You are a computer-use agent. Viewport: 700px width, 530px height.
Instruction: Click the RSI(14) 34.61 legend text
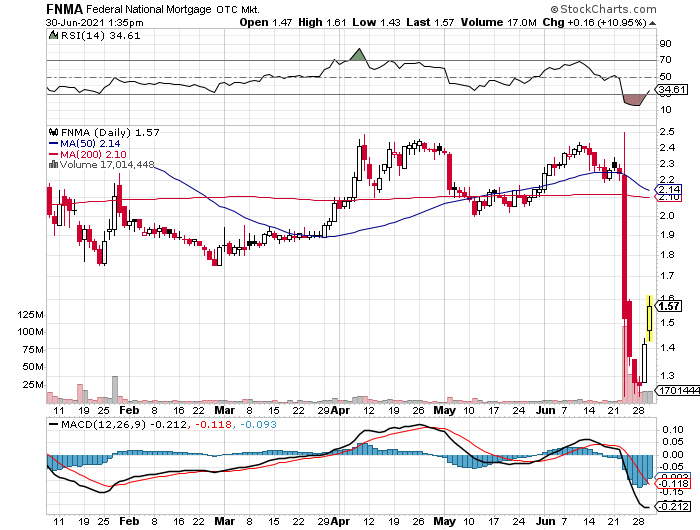(100, 36)
